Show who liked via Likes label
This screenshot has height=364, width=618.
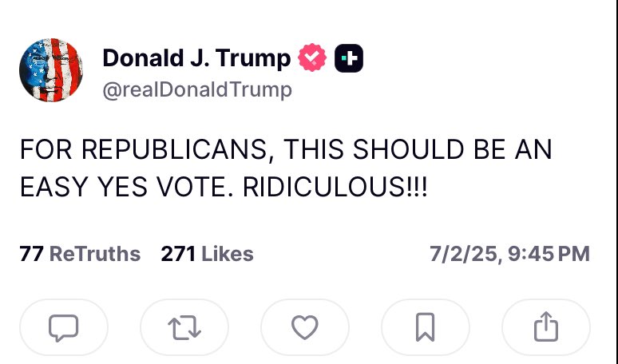coord(227,255)
